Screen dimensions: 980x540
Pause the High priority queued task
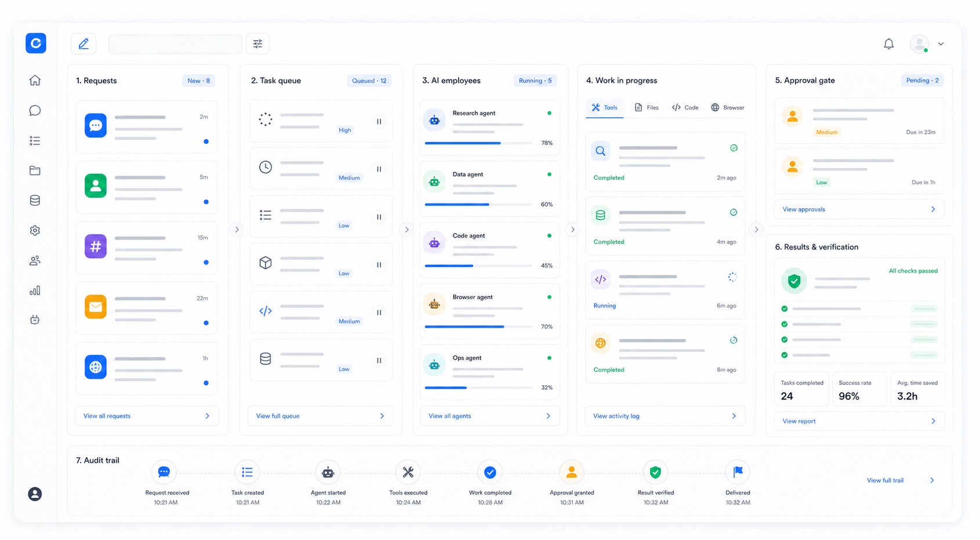379,121
